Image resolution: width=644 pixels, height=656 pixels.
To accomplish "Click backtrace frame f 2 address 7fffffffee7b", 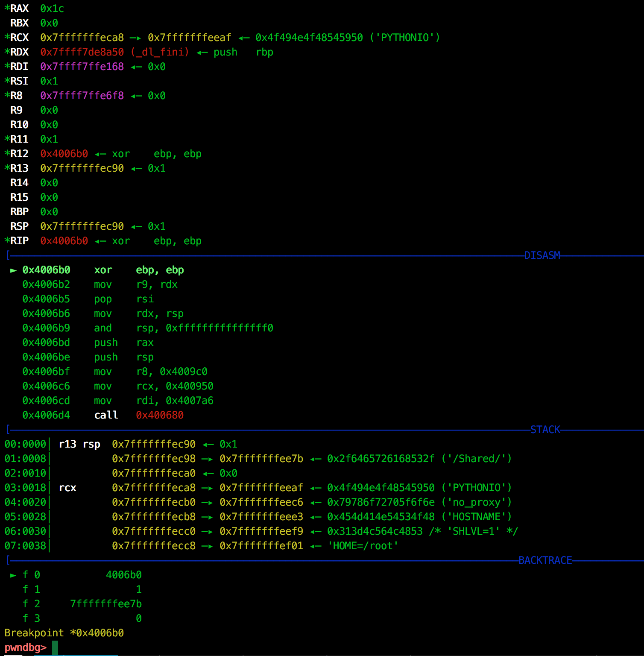I will (x=106, y=604).
